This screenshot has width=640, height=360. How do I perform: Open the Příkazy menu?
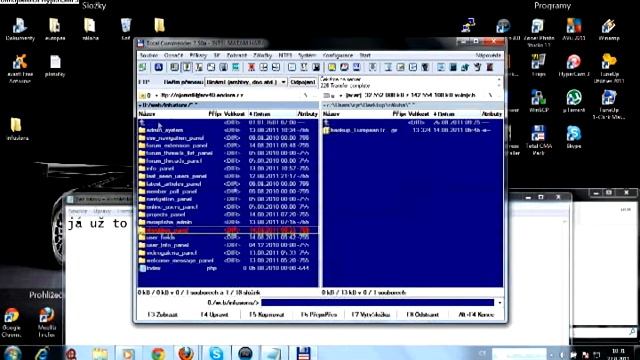point(198,55)
